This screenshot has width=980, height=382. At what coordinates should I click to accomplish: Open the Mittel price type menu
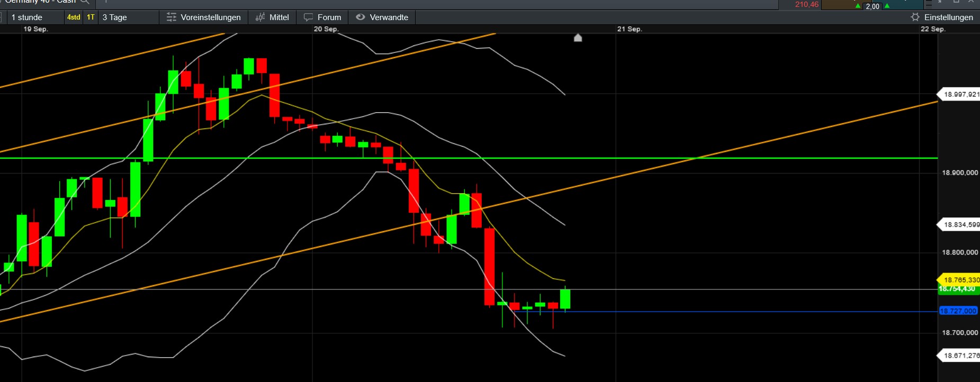[273, 17]
